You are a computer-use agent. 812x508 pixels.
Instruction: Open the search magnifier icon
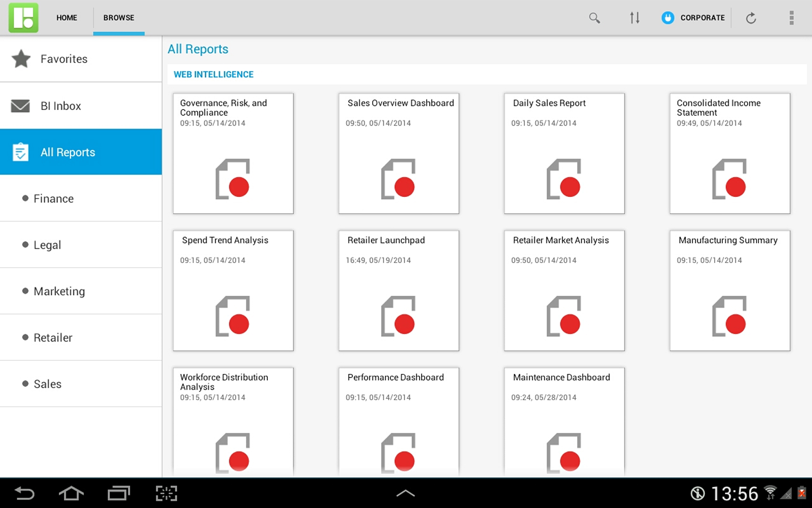pyautogui.click(x=594, y=18)
